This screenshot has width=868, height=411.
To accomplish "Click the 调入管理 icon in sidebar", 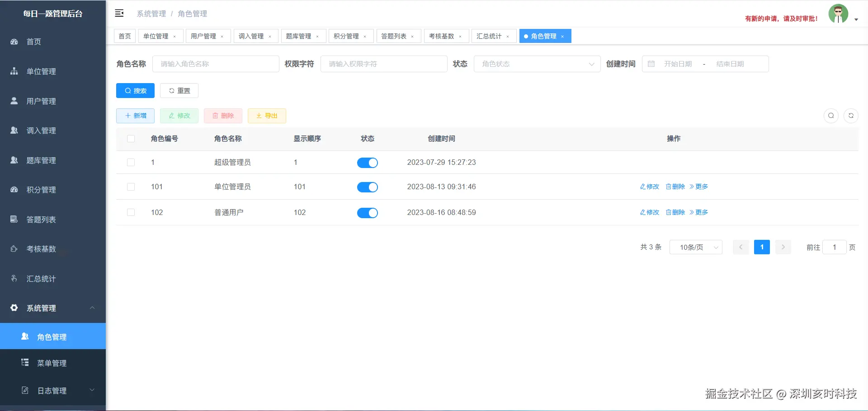I will point(14,131).
